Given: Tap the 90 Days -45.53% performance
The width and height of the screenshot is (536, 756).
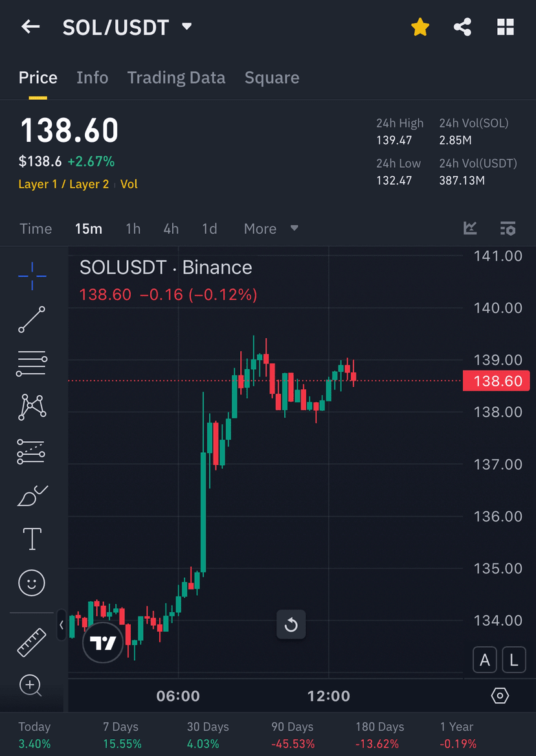Looking at the screenshot, I should (x=293, y=735).
